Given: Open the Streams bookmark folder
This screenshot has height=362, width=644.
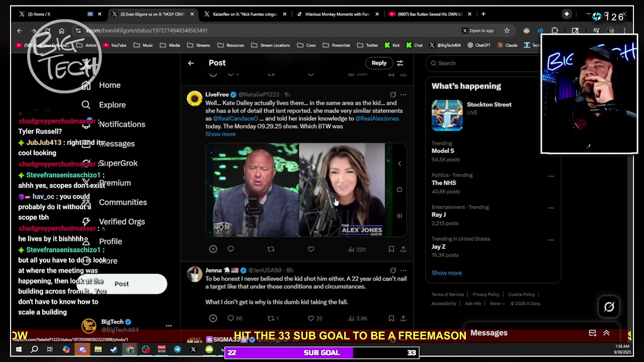Looking at the screenshot, I should click(x=199, y=45).
